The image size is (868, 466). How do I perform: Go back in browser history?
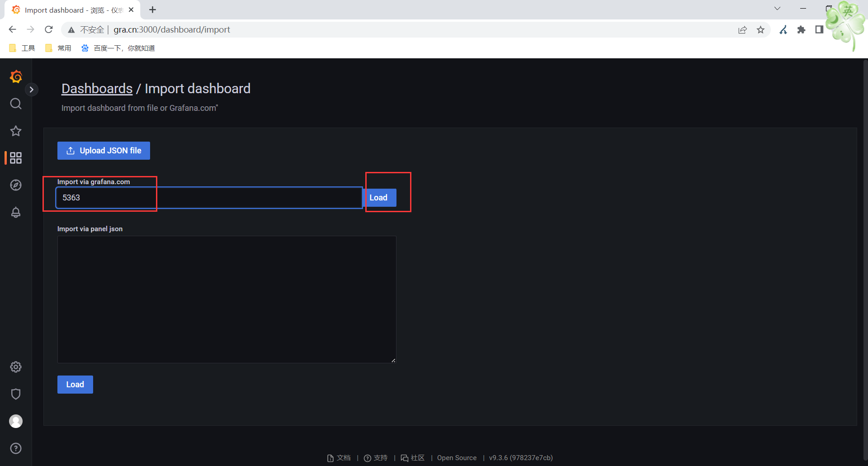pyautogui.click(x=12, y=29)
